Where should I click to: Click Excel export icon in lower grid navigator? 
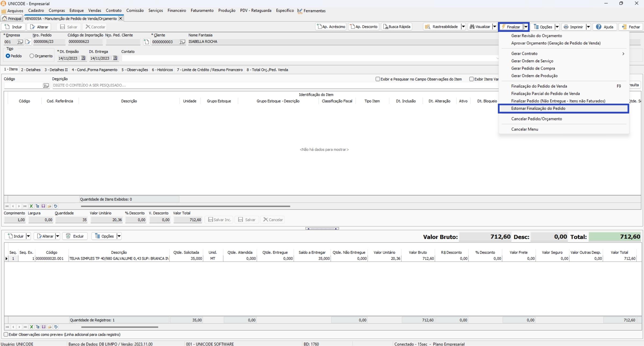(x=31, y=327)
